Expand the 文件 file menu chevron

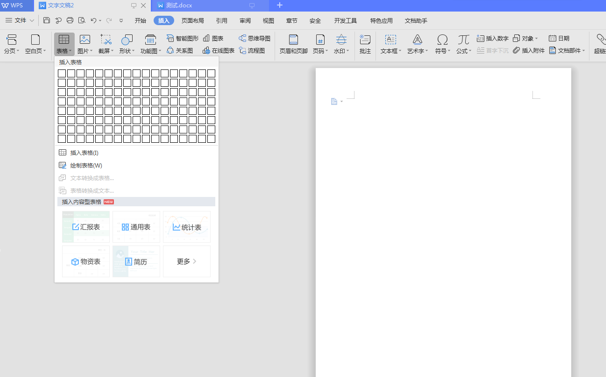(32, 20)
